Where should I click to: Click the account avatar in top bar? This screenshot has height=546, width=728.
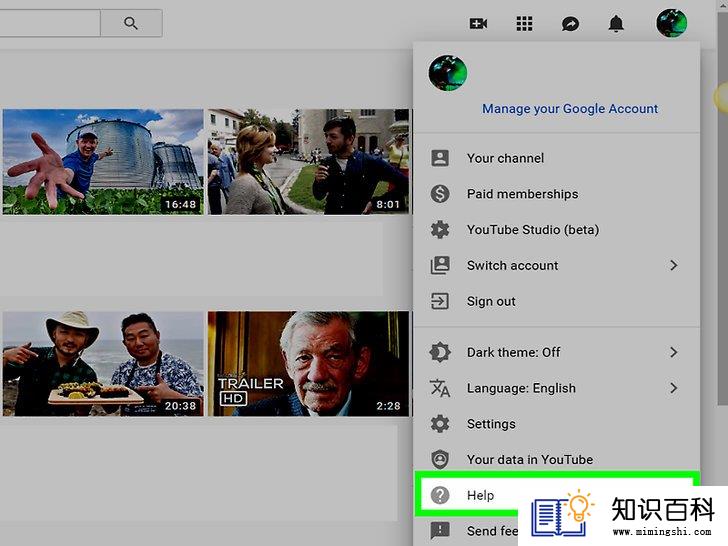click(x=671, y=23)
